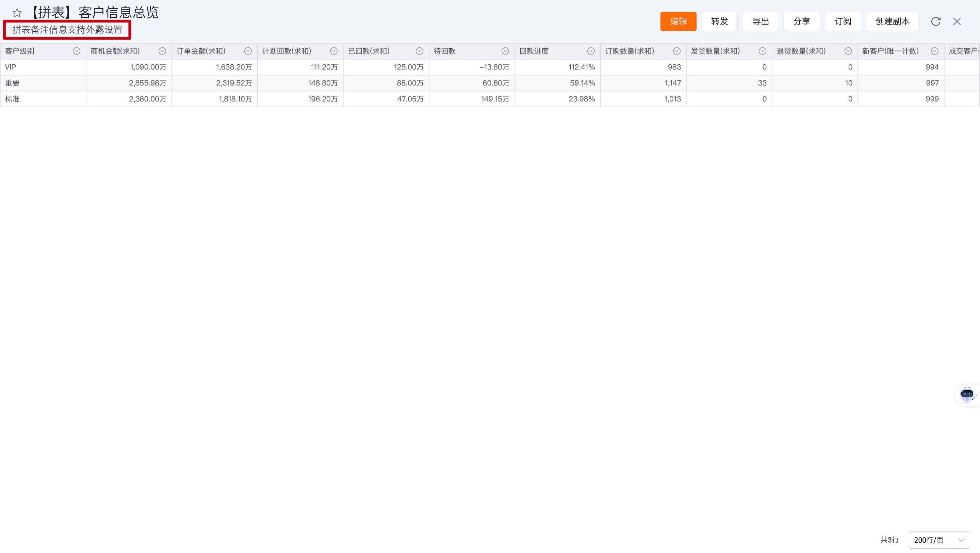Click the 88.00万 cell
Screen dimensions: 980x553
pos(386,83)
